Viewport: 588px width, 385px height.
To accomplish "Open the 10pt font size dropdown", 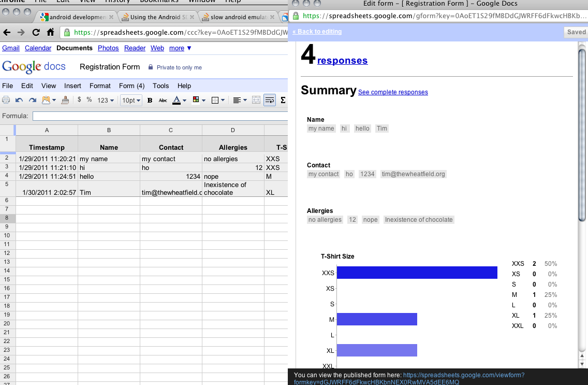I will click(x=131, y=100).
